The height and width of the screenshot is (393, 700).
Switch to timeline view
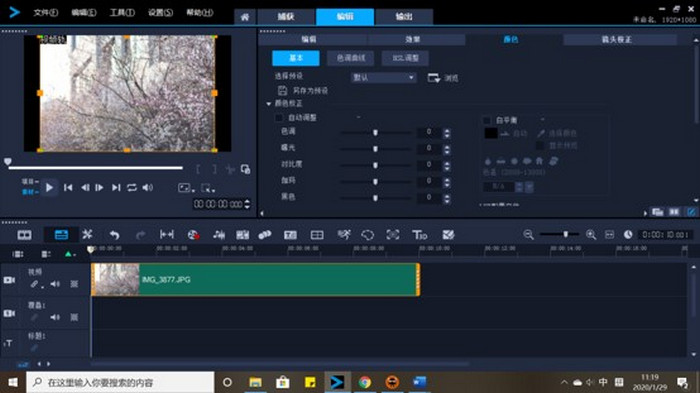click(61, 234)
